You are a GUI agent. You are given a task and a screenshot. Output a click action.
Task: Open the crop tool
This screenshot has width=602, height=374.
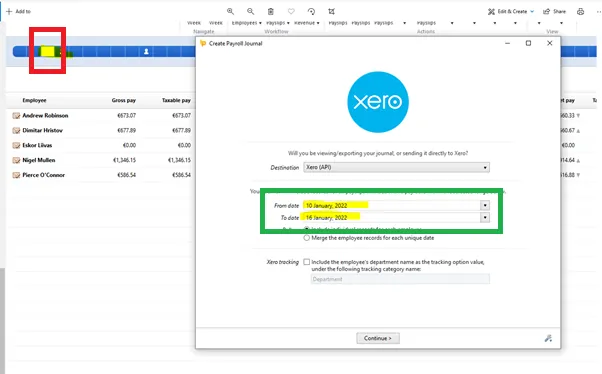coord(332,12)
